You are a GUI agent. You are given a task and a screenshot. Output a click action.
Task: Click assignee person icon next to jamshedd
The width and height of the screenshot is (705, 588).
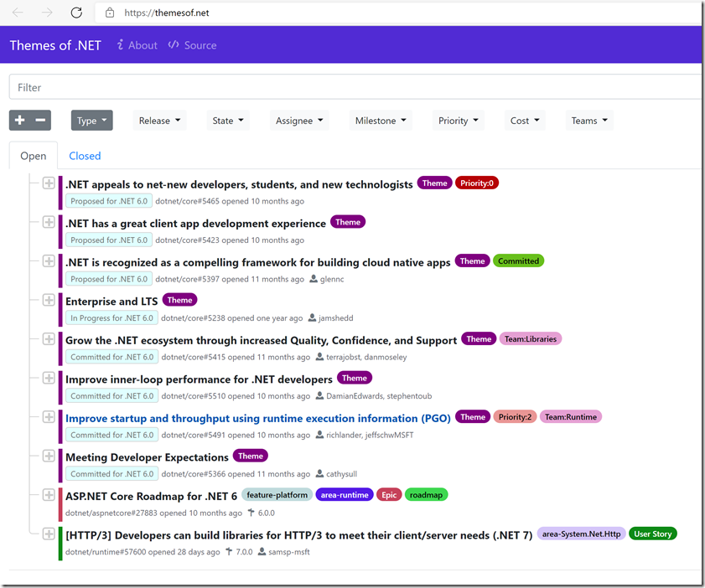click(x=312, y=317)
